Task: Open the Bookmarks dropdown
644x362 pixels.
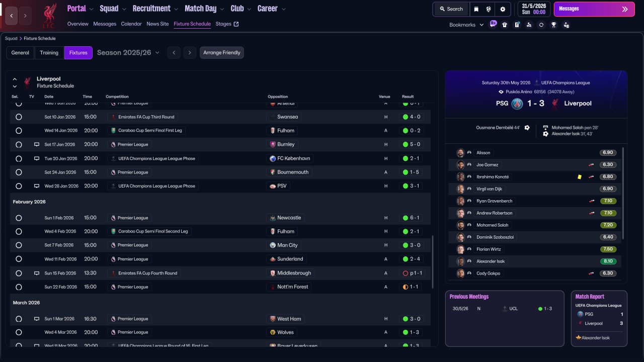Action: (466, 25)
